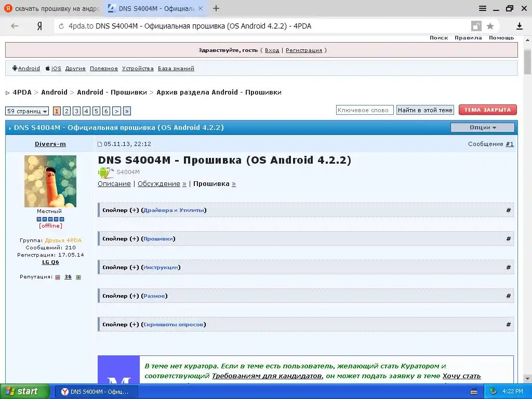The width and height of the screenshot is (532, 399).
Task: Open Android breadcrumb link
Action: click(54, 92)
